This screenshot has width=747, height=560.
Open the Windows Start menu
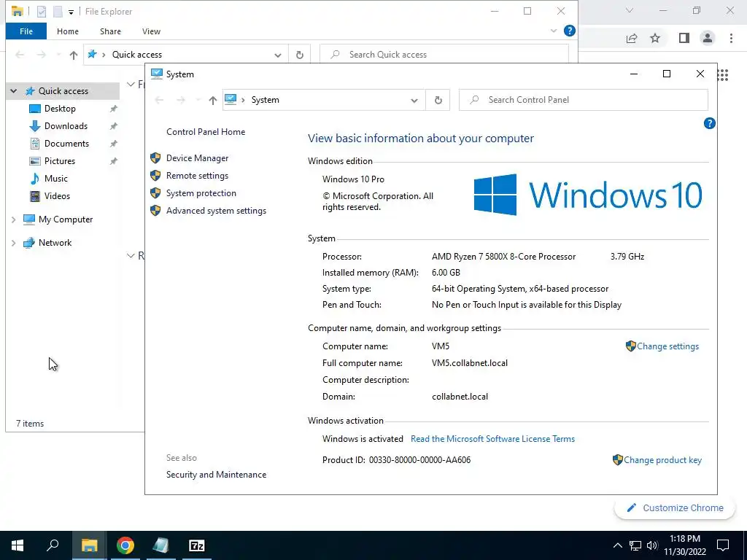pyautogui.click(x=18, y=545)
